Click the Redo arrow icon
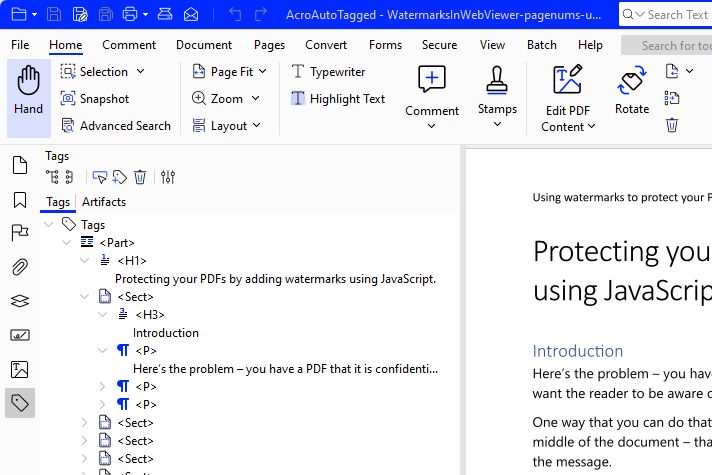Viewport: 712px width, 475px height. pyautogui.click(x=261, y=15)
